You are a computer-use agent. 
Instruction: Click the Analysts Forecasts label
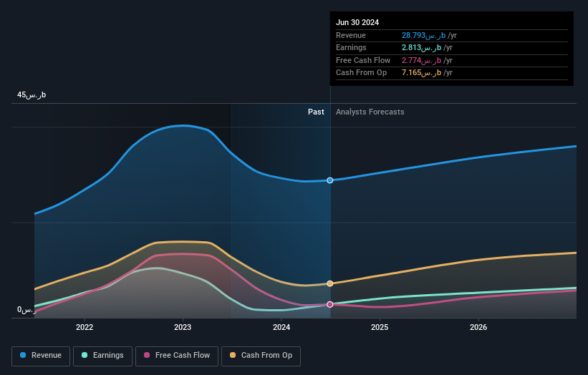click(370, 112)
